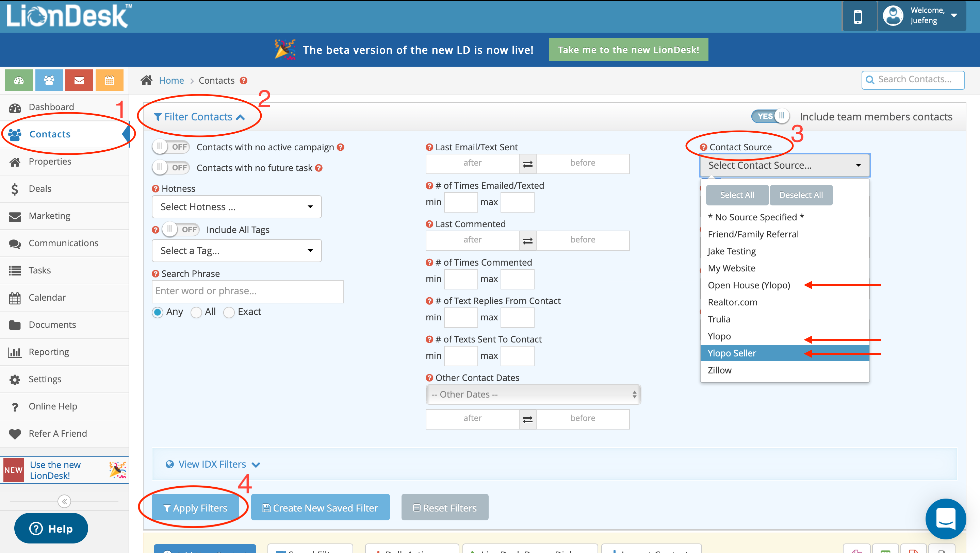
Task: Click the help icon beside Contact Source
Action: click(703, 147)
